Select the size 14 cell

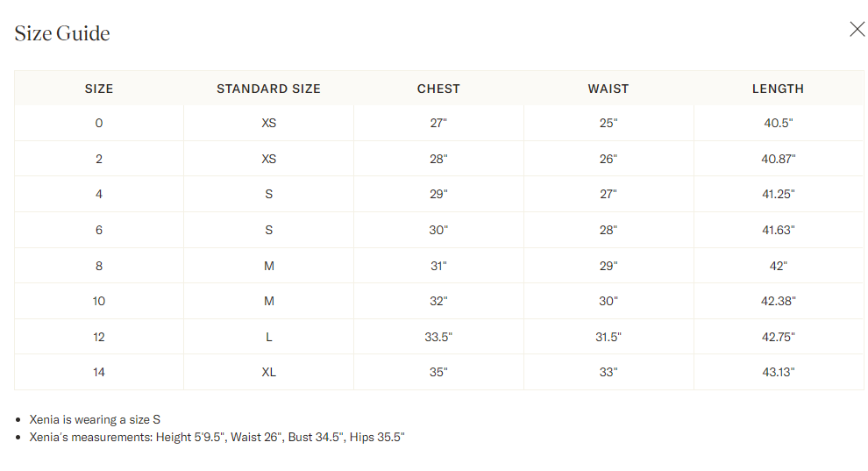click(x=99, y=372)
